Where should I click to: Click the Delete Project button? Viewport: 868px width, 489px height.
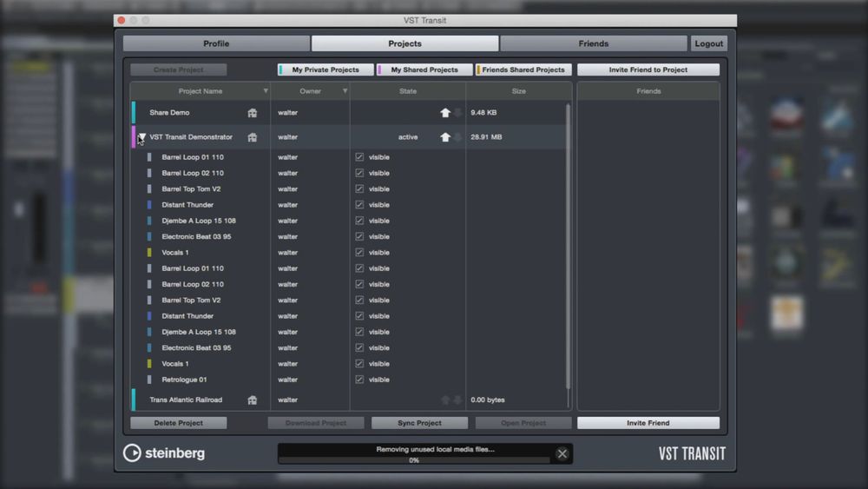coord(178,422)
